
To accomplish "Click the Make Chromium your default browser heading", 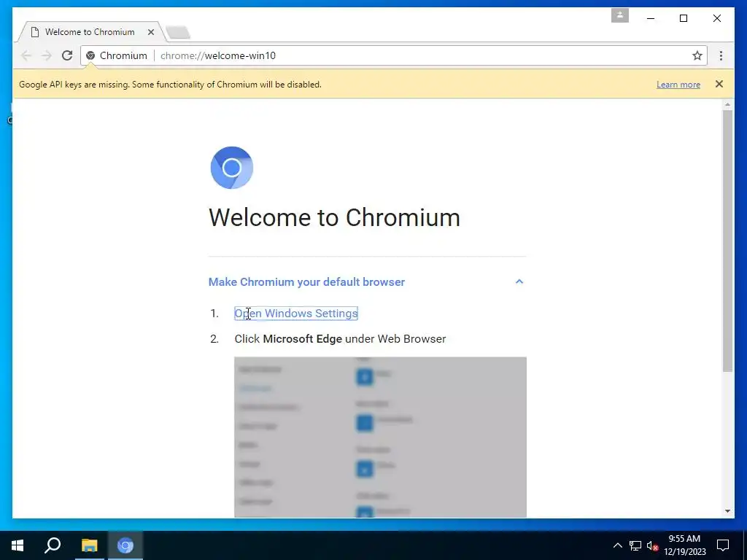I will coord(306,282).
